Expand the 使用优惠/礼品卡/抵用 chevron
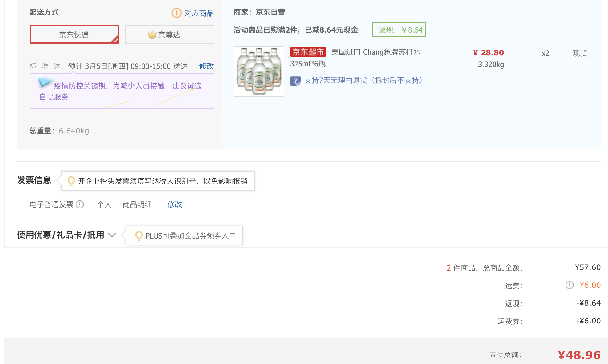 pyautogui.click(x=112, y=235)
